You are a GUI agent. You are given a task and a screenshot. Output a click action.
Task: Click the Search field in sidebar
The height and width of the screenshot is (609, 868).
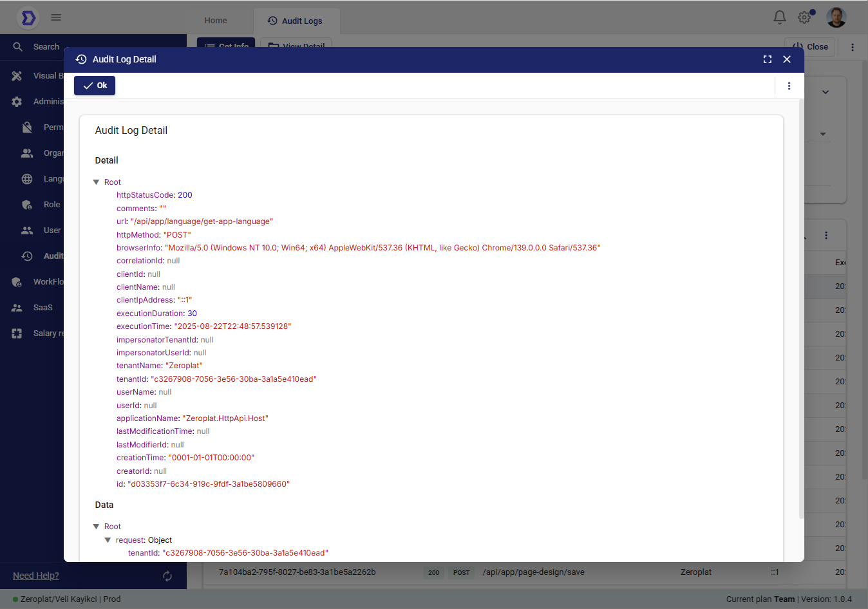tap(46, 47)
